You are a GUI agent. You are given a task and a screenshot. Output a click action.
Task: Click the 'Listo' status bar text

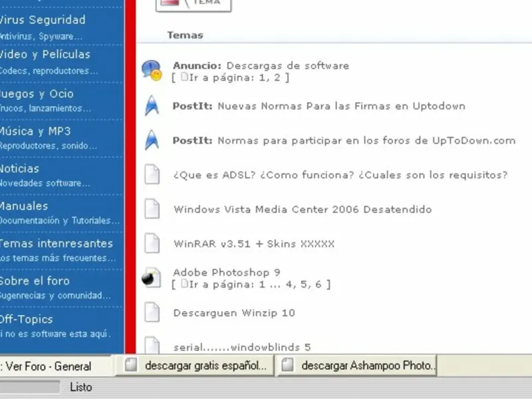(x=80, y=387)
